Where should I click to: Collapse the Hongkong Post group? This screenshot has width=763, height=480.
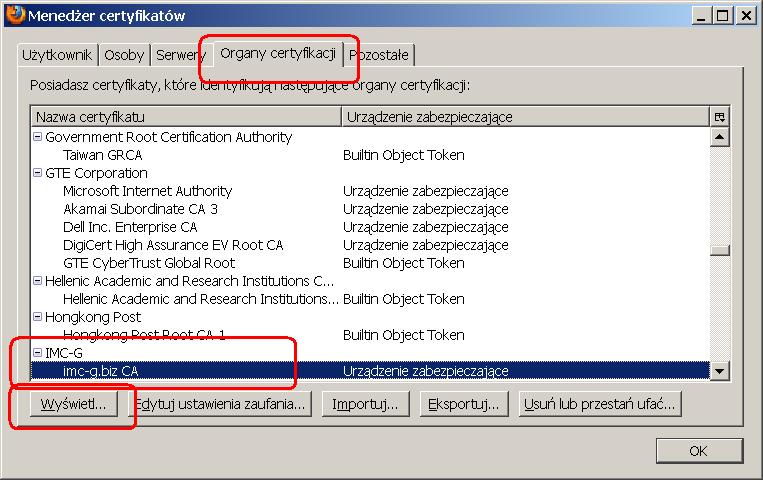tap(38, 317)
